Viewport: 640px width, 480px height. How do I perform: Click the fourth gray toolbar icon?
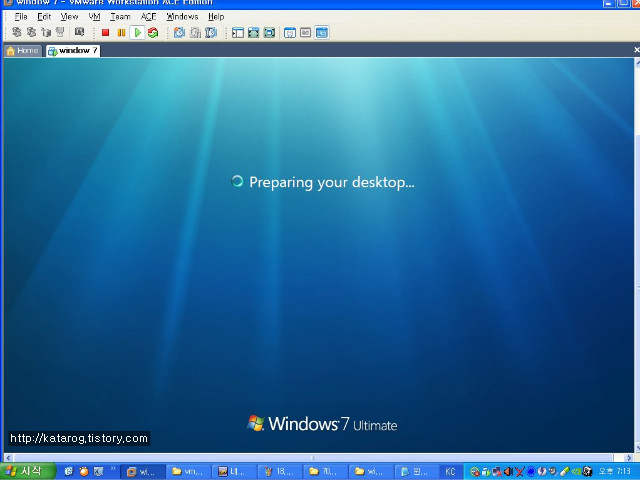[60, 32]
